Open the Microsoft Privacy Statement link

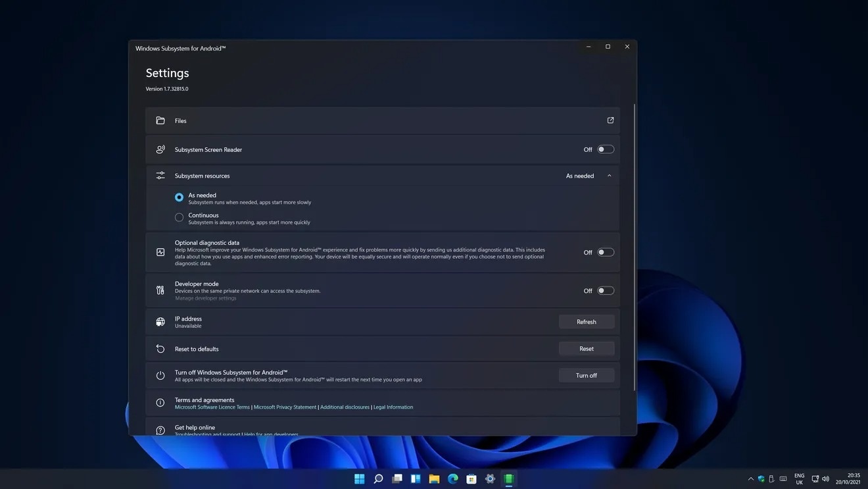click(x=285, y=407)
